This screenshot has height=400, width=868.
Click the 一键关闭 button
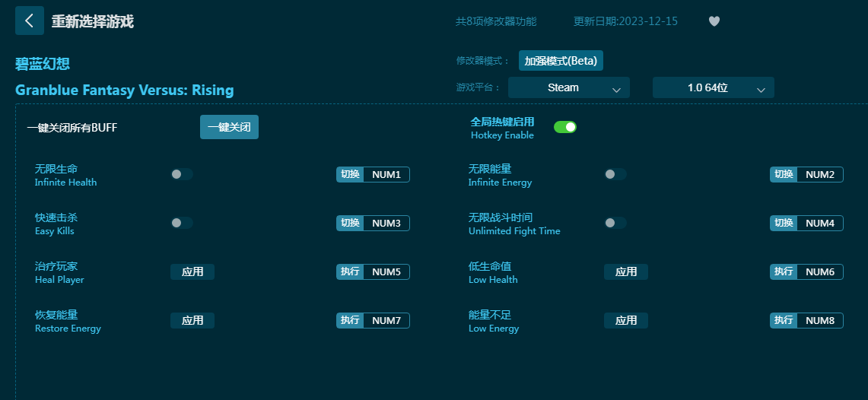coord(229,127)
